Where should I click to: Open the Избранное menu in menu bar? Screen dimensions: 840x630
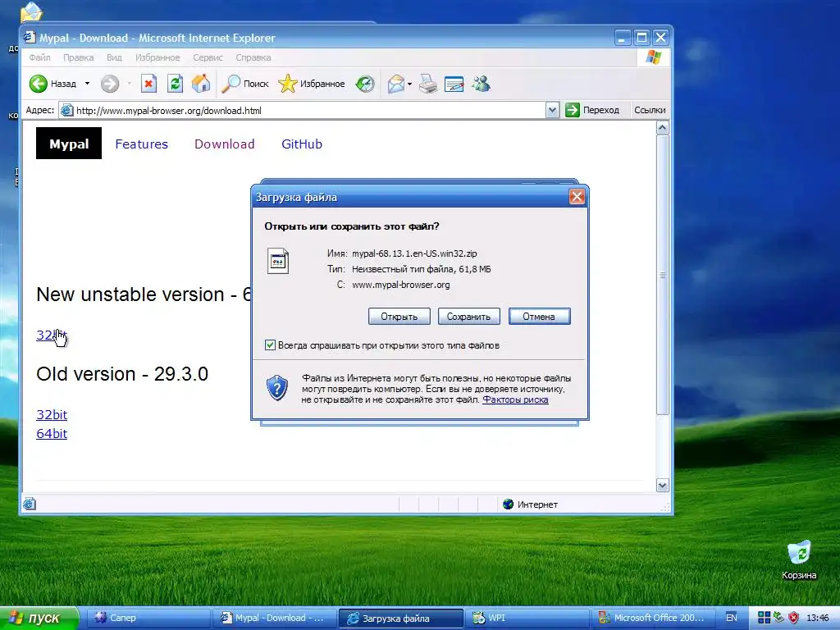click(157, 57)
